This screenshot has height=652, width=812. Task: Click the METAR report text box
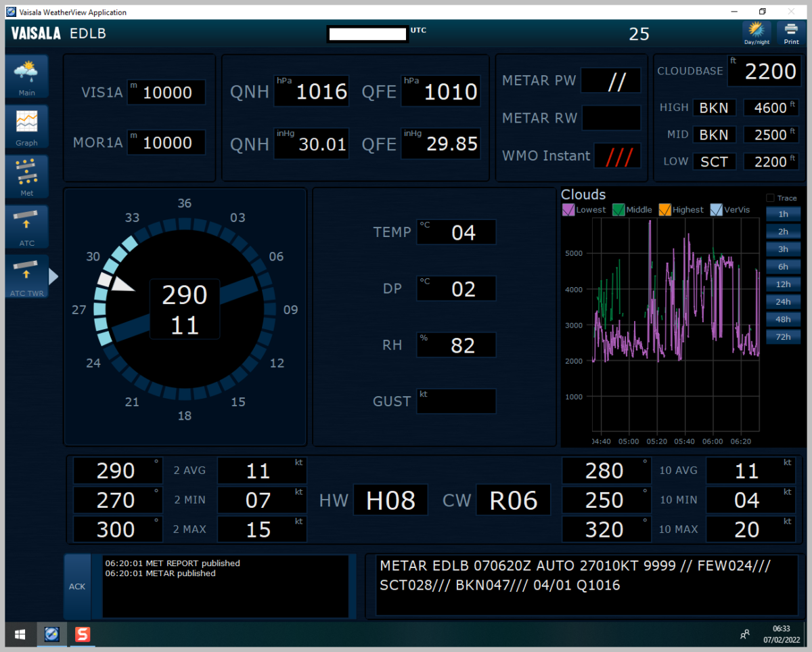(x=586, y=585)
